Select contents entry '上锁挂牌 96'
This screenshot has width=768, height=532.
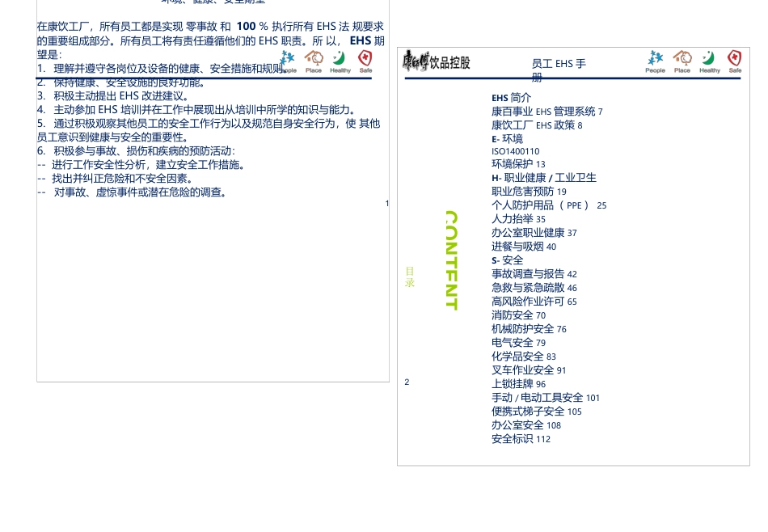pyautogui.click(x=518, y=383)
